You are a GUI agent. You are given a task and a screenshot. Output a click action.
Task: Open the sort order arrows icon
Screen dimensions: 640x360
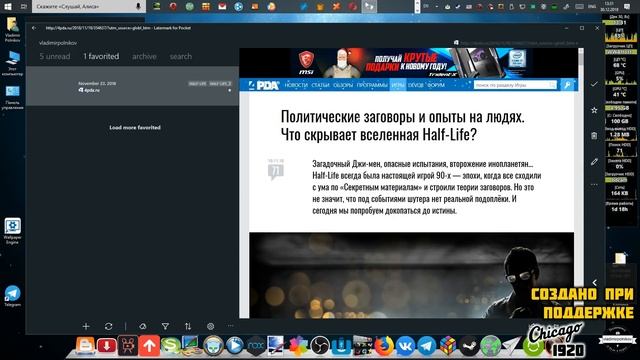click(x=188, y=326)
